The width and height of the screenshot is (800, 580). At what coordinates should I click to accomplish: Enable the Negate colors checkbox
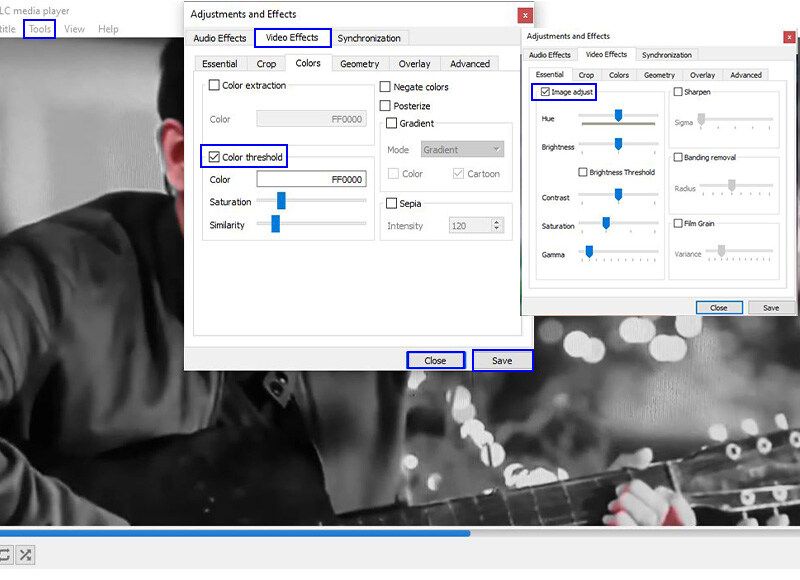(x=386, y=87)
